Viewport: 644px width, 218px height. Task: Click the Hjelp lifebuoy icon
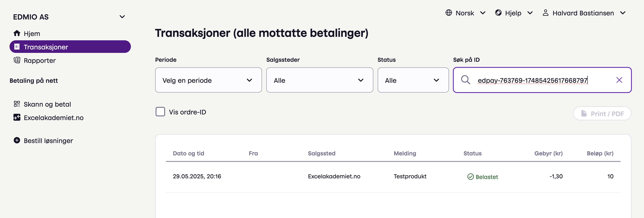pos(498,13)
